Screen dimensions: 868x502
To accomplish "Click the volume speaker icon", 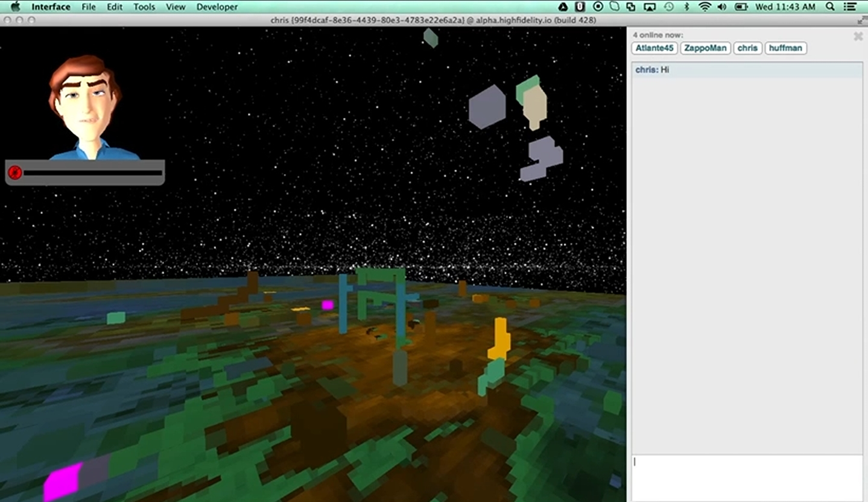I will 722,7.
